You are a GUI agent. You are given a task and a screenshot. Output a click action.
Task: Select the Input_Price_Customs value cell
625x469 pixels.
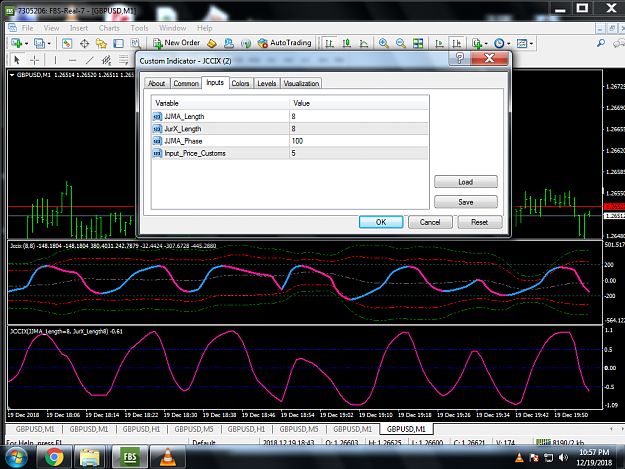[x=359, y=153]
